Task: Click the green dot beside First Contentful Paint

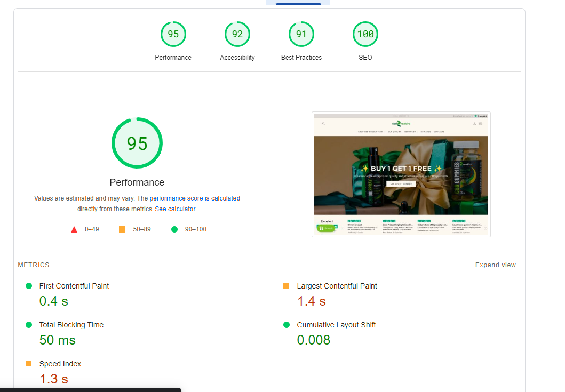Action: coord(29,286)
